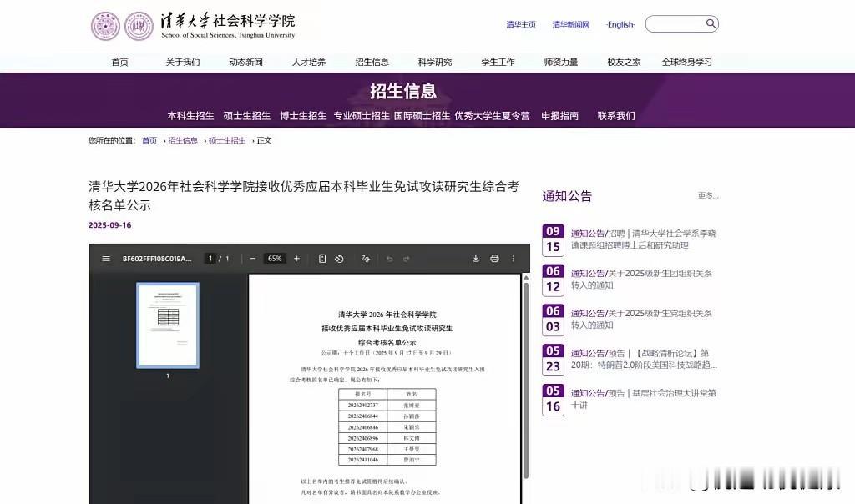The image size is (855, 504).
Task: Click table cell 20262411046
Action: point(362,460)
